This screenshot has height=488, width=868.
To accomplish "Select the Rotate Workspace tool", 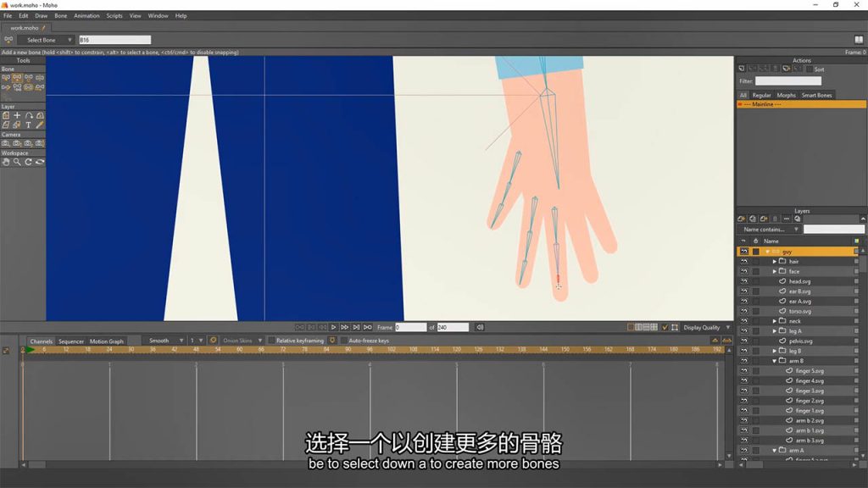I will 28,162.
